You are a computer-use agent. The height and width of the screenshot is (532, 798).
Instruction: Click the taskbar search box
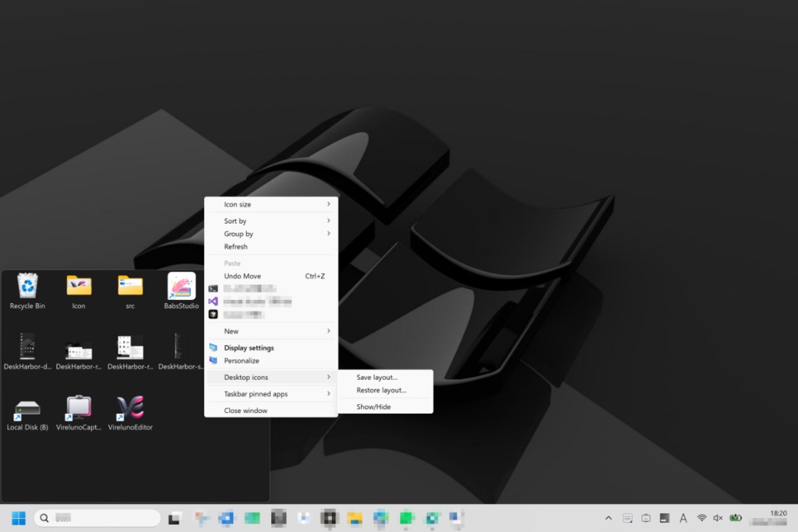[97, 518]
